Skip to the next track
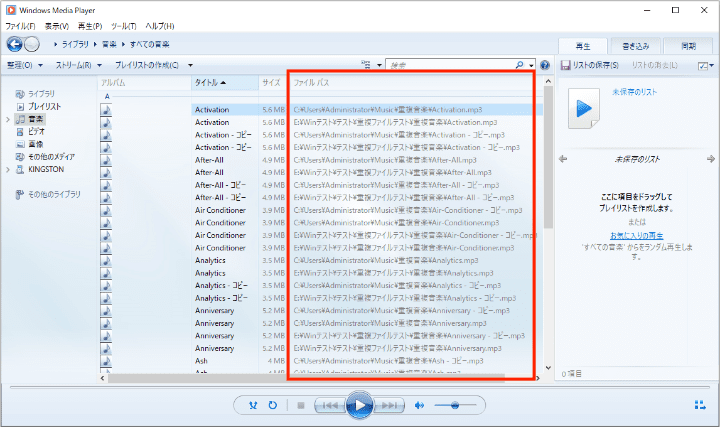Viewport: 720px width, 427px height. coord(389,405)
